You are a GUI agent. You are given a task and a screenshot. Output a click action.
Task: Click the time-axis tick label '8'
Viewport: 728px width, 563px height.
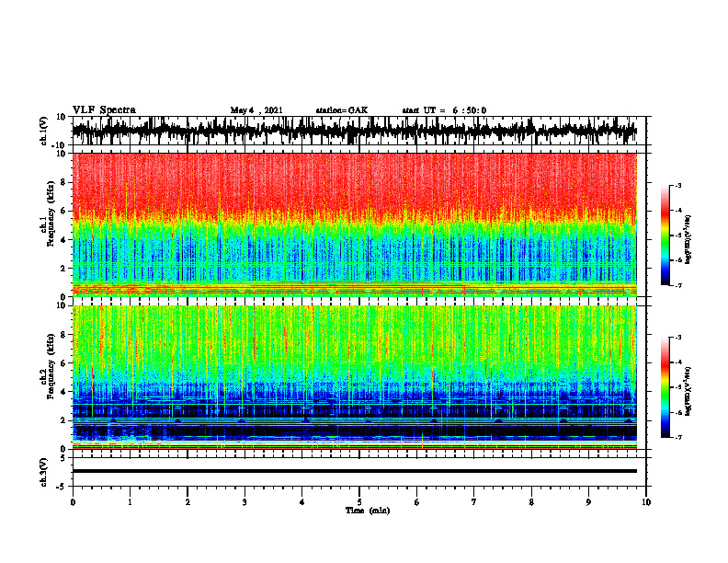[531, 502]
